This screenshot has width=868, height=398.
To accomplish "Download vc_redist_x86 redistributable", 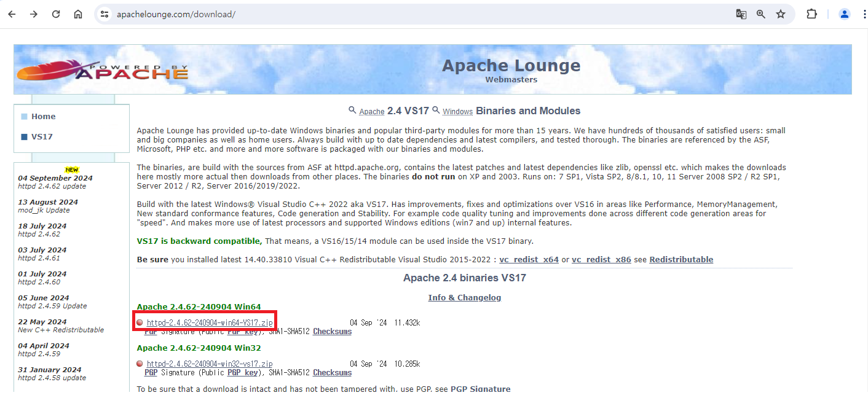I will pos(601,260).
